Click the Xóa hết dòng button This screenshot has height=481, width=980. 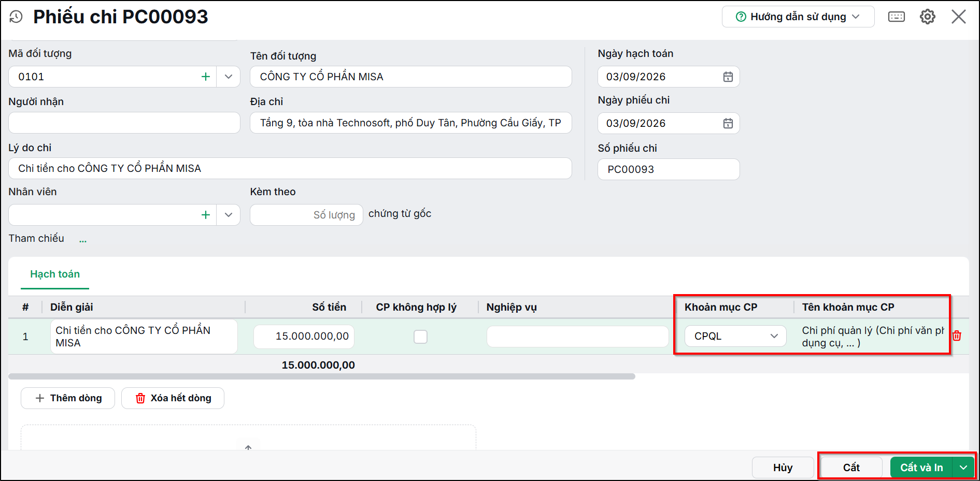click(173, 398)
